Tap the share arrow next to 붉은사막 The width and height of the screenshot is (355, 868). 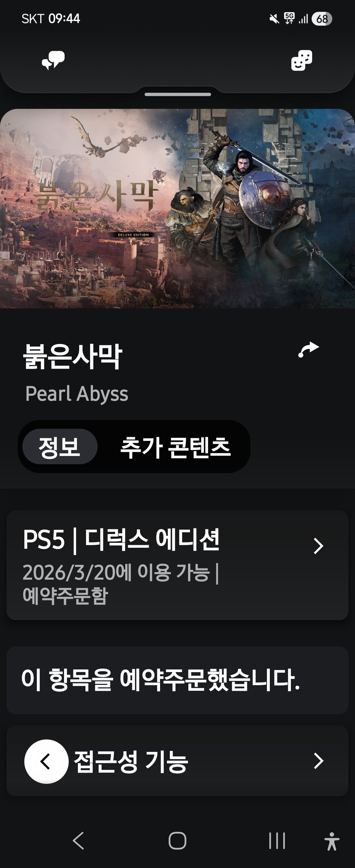click(x=309, y=350)
